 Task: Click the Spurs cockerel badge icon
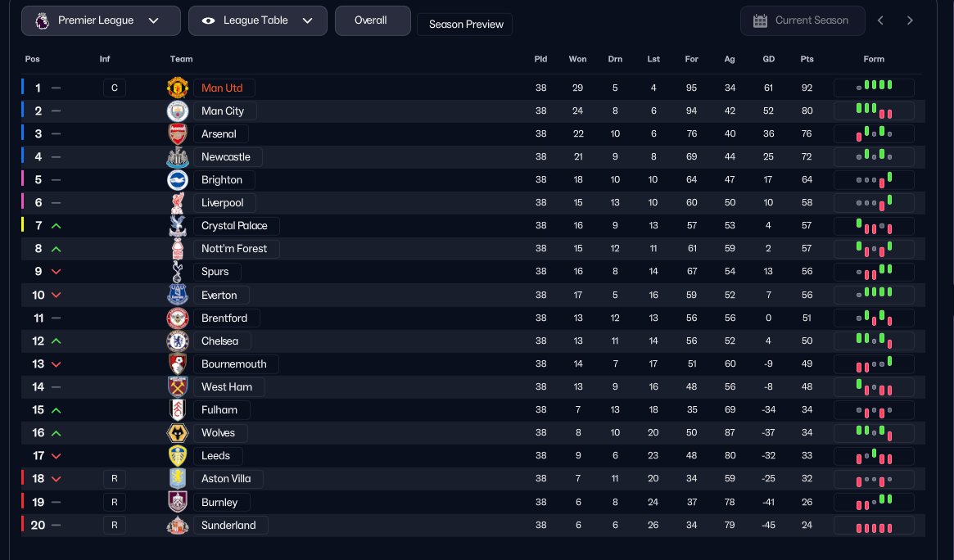tap(178, 272)
